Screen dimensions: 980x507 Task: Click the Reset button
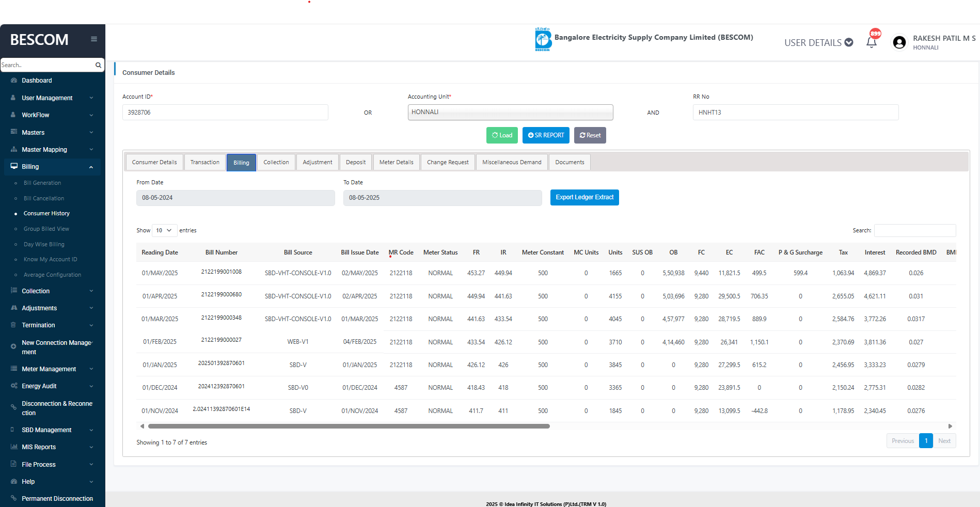click(590, 135)
